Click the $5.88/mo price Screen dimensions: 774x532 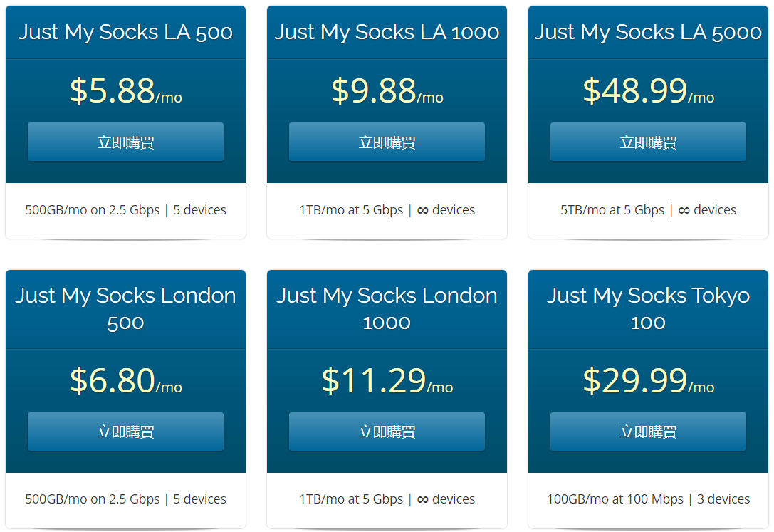click(x=125, y=92)
